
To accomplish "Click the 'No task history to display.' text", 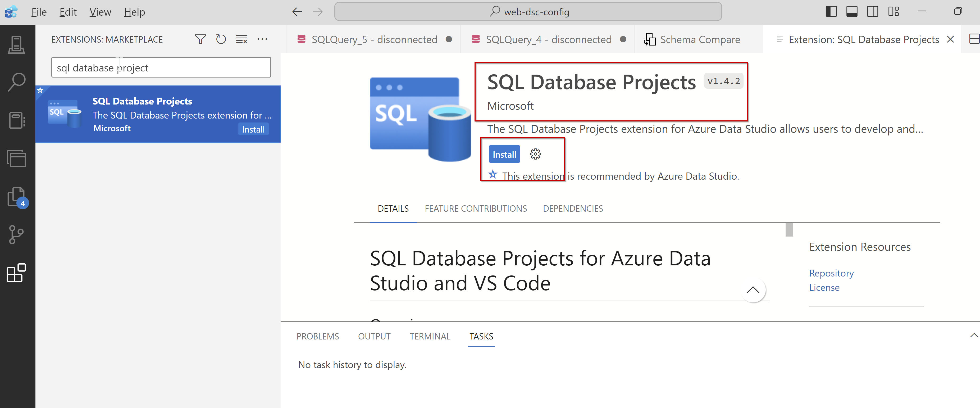I will (352, 365).
